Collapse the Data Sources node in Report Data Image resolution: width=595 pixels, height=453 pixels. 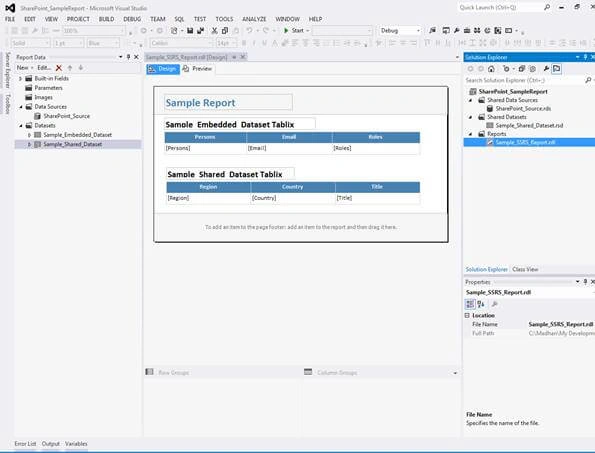coord(21,107)
